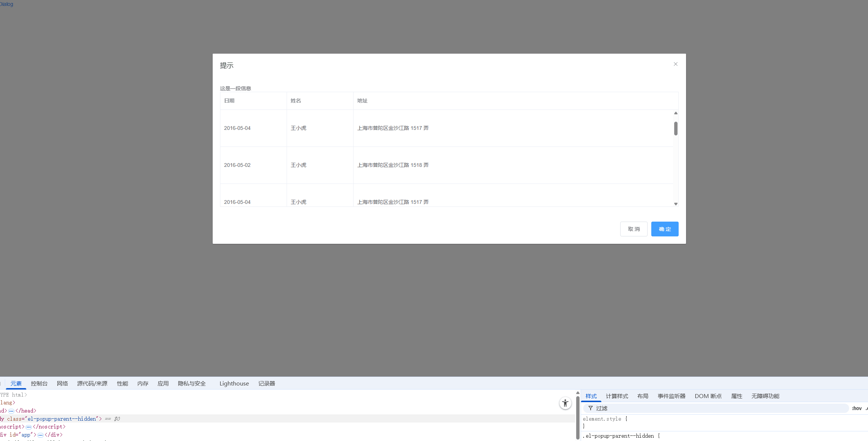868x441 pixels.
Task: Click the accessibility tree toggle icon
Action: (565, 403)
